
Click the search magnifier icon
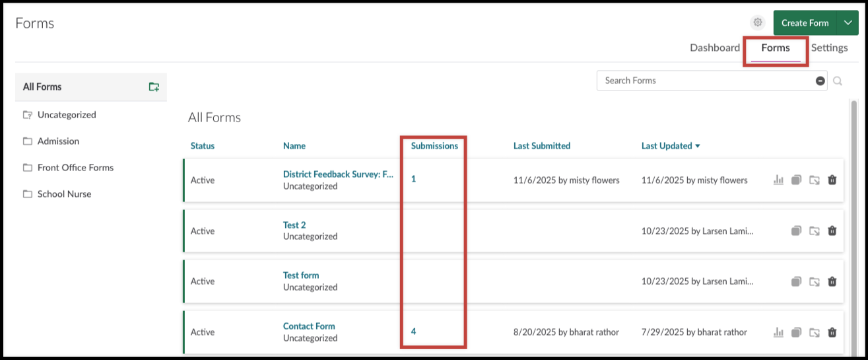click(838, 81)
